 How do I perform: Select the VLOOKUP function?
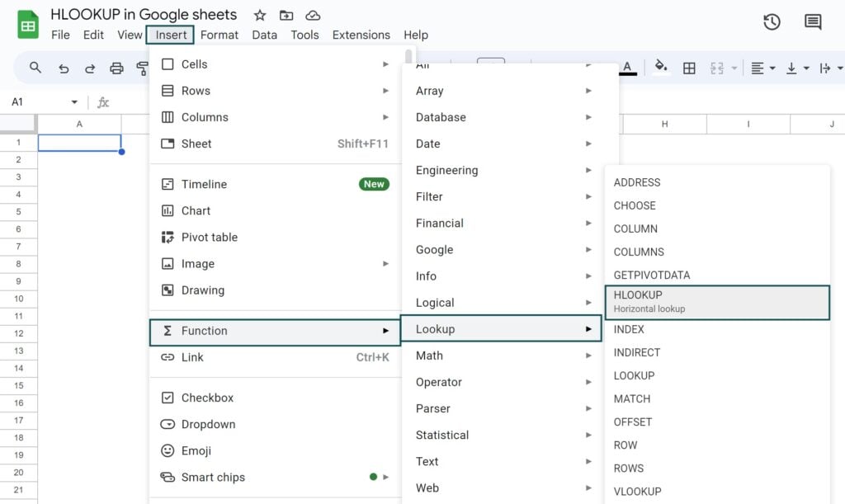[x=717, y=491]
